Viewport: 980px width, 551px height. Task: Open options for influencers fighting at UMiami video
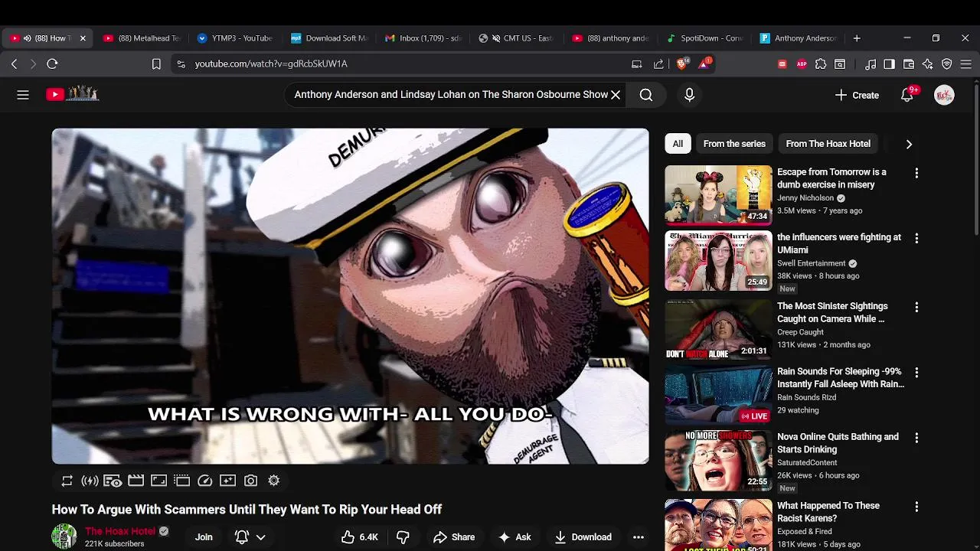pyautogui.click(x=916, y=238)
